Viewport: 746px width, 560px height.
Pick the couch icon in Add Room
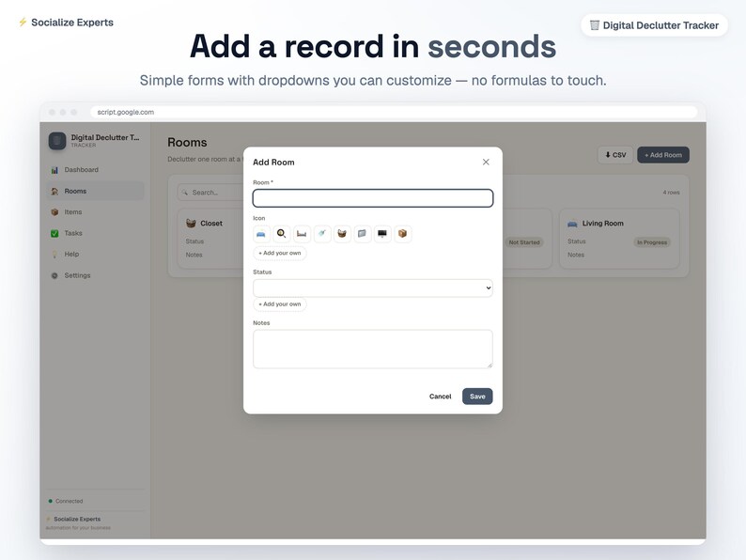pyautogui.click(x=261, y=234)
